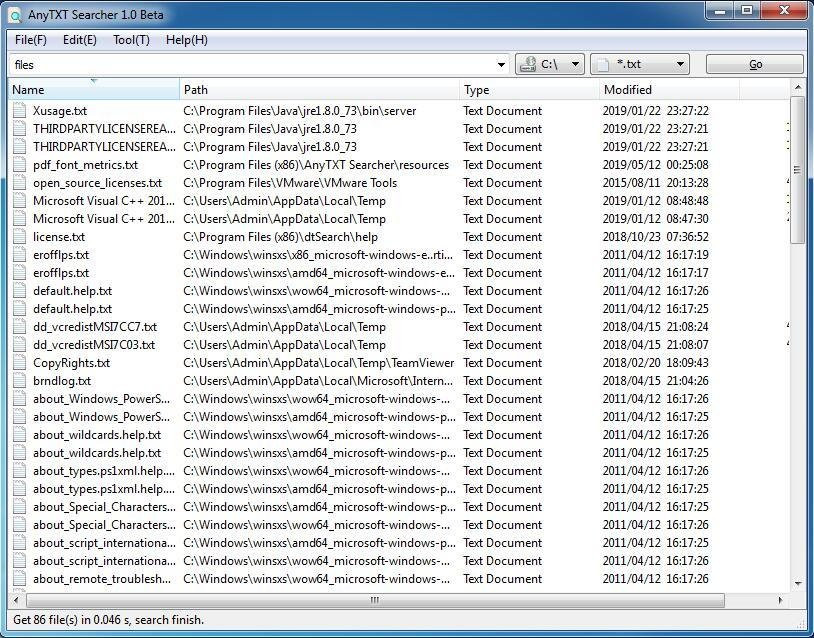
Task: Click path C:\Program Files (x86)\AnyTXT Searcher\resources
Action: tap(316, 165)
